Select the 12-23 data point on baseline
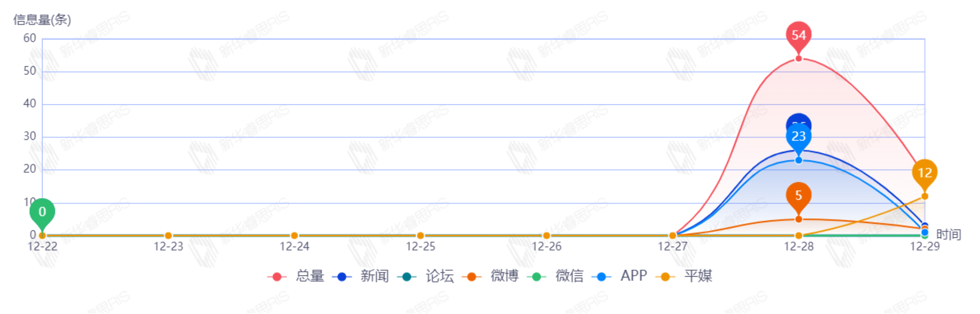Screen dimensions: 980x314 (x=168, y=236)
